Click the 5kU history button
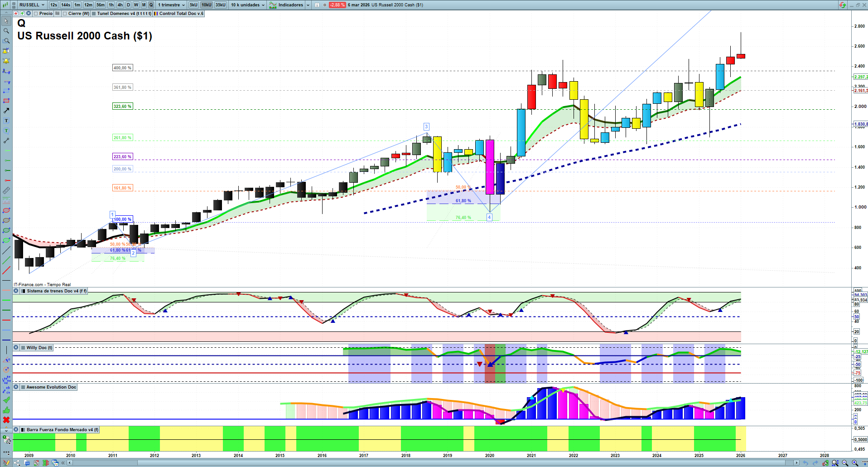Image resolution: width=868 pixels, height=467 pixels. pyautogui.click(x=193, y=5)
